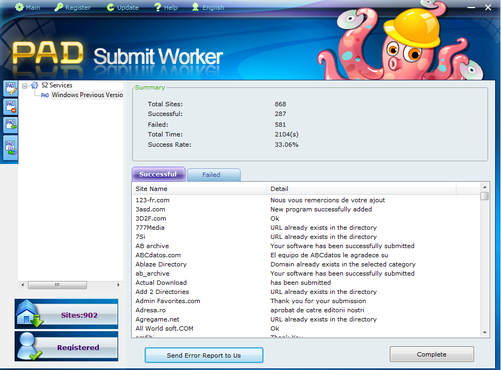
Task: Click 'Nous vous remercions de votre ajout' detail
Action: (x=327, y=200)
